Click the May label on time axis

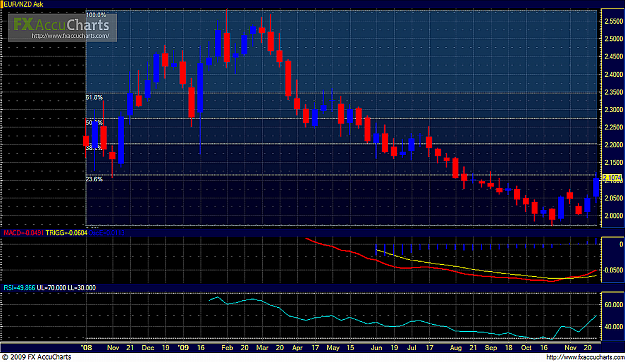pyautogui.click(x=333, y=348)
